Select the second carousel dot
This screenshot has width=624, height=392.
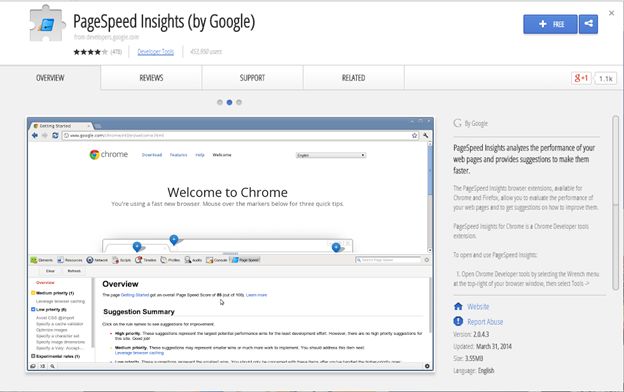229,102
